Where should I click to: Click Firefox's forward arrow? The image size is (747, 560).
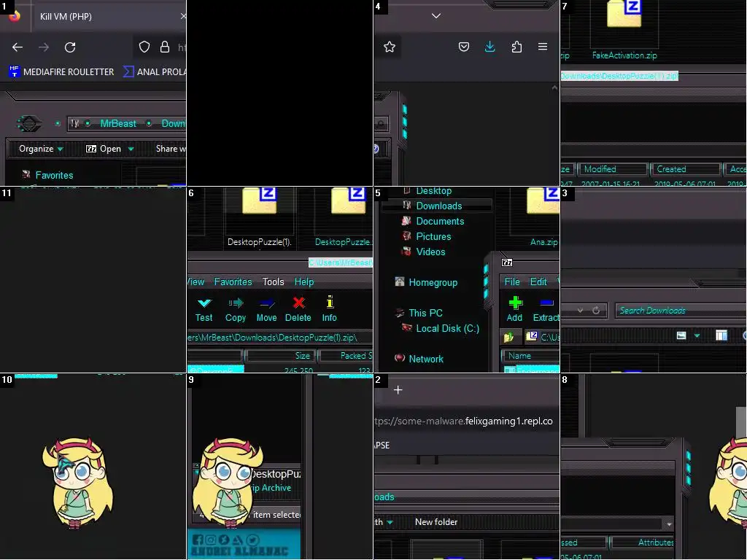pos(43,47)
